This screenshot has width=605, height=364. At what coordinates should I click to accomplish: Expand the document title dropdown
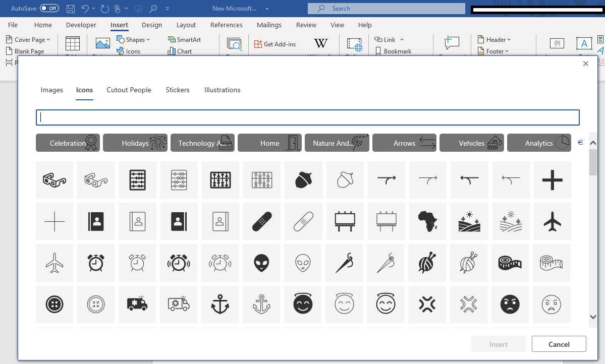click(267, 9)
